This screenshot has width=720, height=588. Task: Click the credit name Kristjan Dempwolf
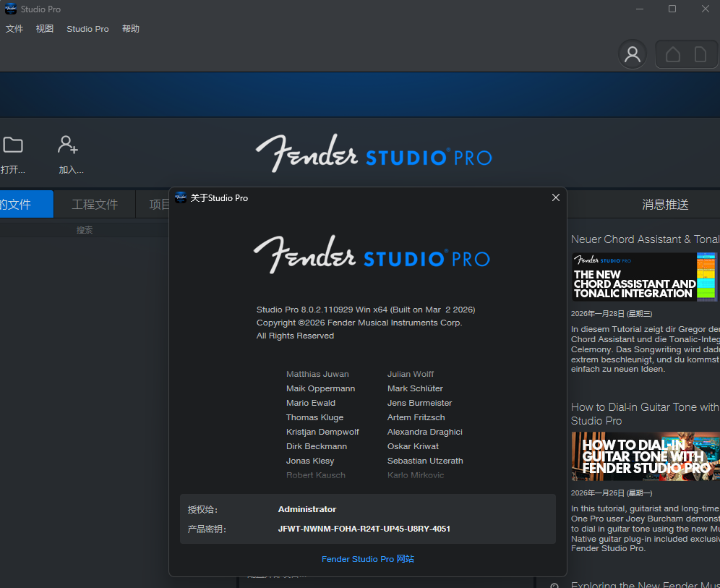[x=322, y=432]
